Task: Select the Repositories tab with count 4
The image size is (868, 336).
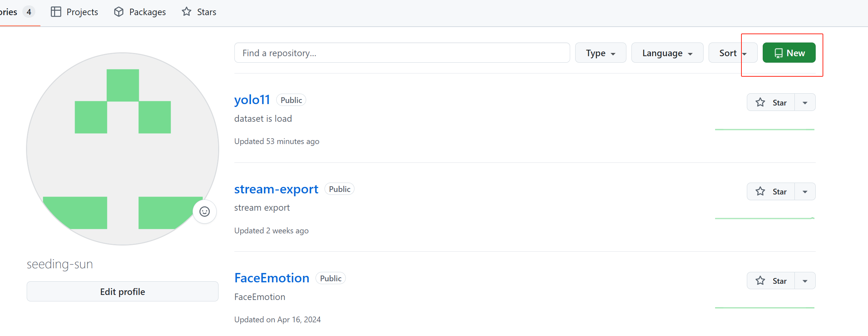Action: click(18, 12)
